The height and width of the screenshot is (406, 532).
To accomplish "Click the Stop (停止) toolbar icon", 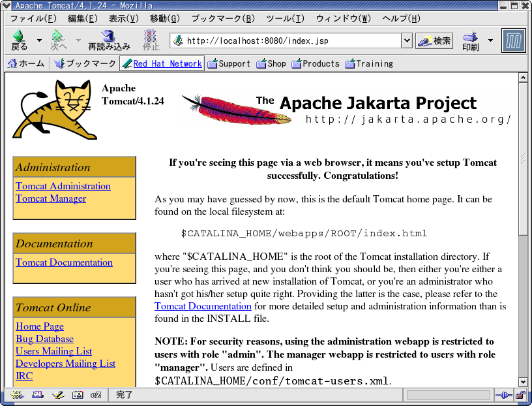I will pos(151,40).
